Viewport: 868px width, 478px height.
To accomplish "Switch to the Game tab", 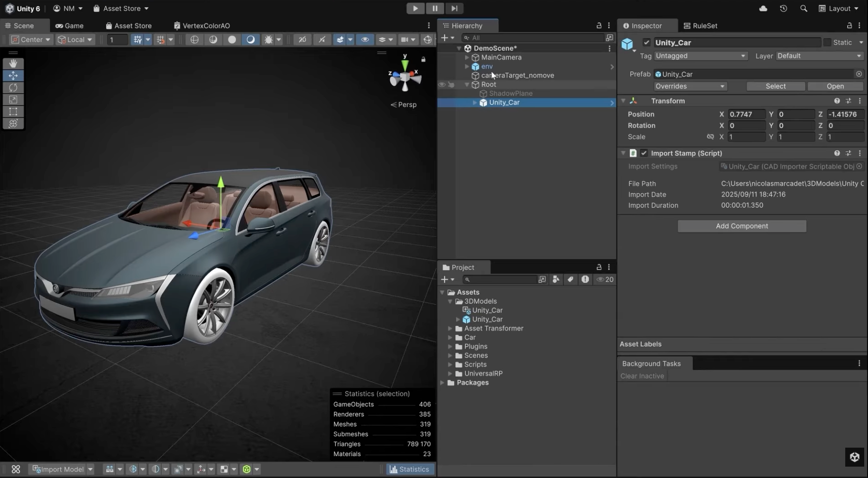I will 69,26.
